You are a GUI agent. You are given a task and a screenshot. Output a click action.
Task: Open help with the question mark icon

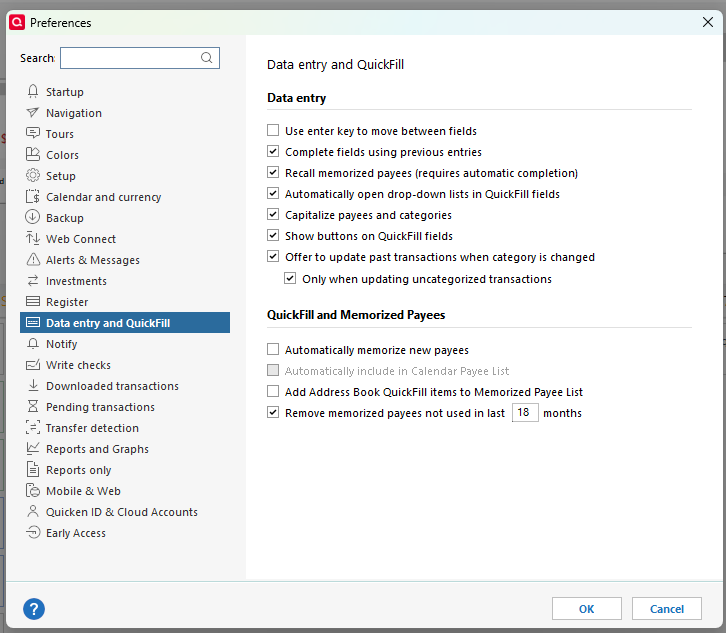point(34,608)
